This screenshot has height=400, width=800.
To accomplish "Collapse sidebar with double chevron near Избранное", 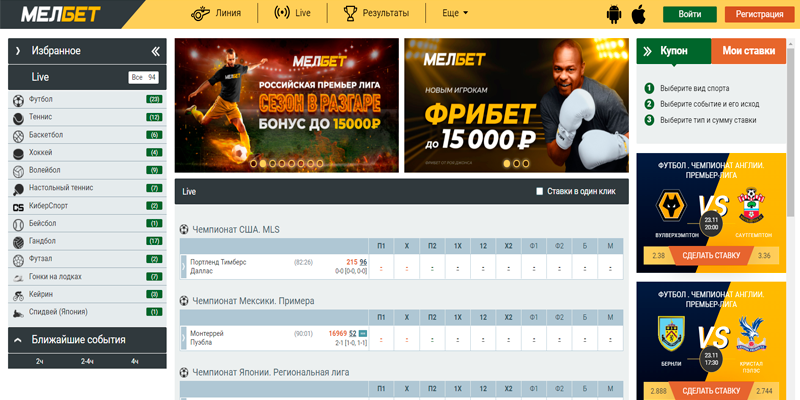I will [x=156, y=51].
